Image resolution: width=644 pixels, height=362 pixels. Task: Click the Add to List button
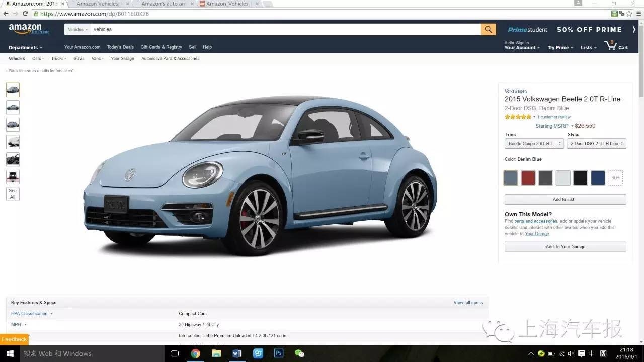coord(566,199)
